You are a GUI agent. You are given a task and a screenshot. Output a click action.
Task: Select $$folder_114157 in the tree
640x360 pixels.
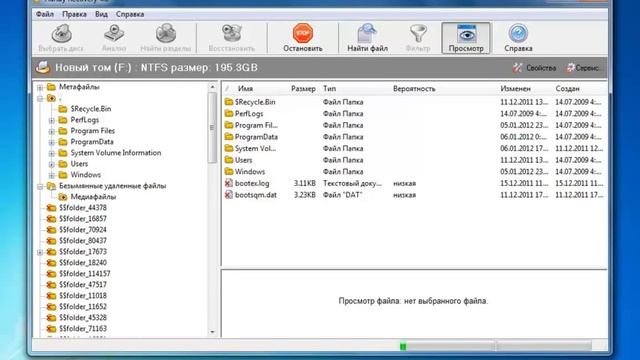(84, 274)
